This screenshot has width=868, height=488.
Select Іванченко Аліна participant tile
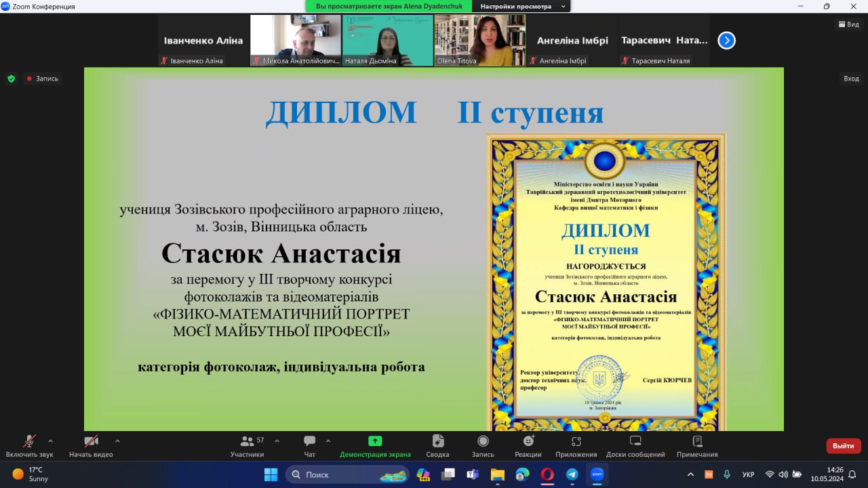(203, 41)
